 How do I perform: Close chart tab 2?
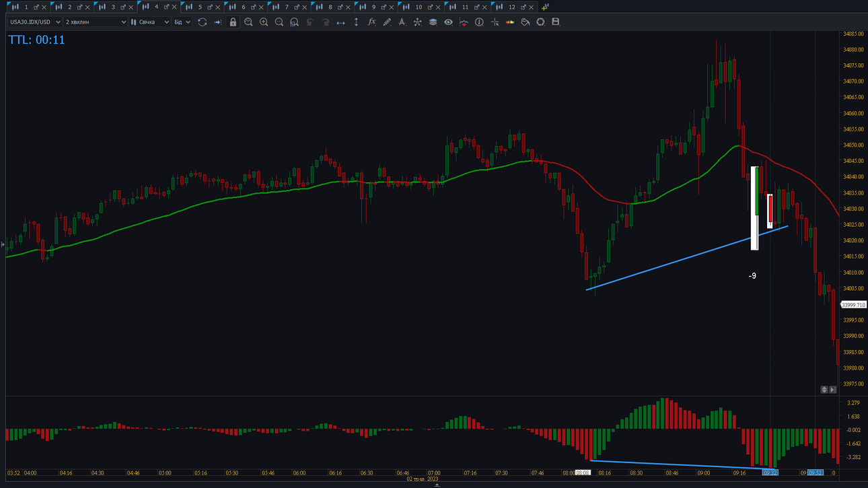pyautogui.click(x=87, y=7)
